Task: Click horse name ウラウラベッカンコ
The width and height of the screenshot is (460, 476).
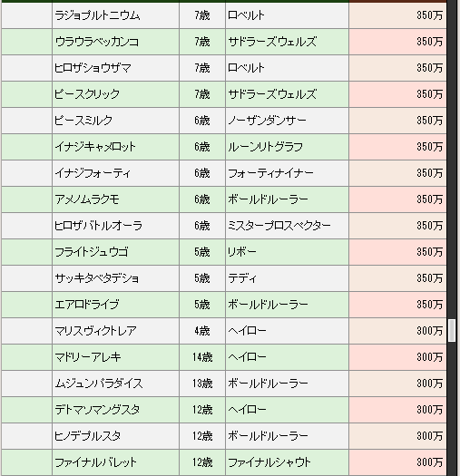Action: click(97, 42)
